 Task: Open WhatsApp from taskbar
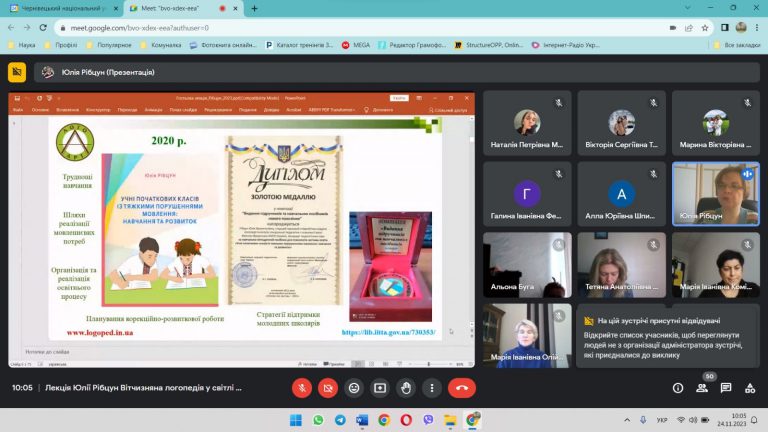[318, 420]
